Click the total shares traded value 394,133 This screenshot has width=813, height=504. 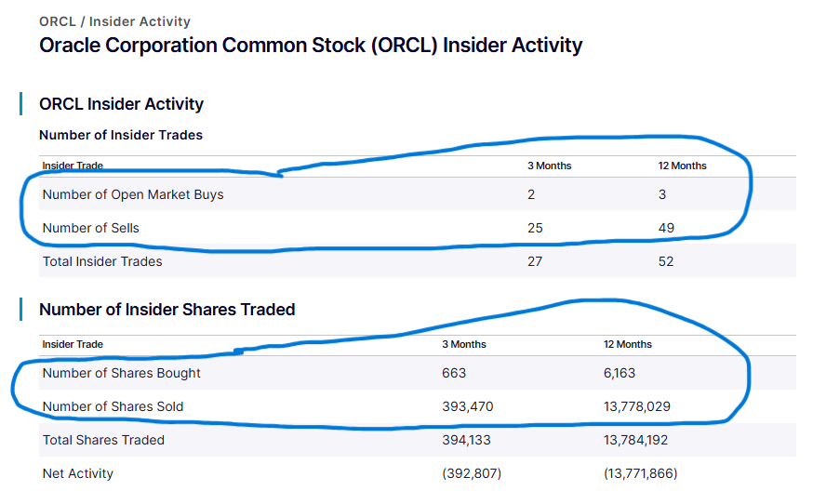(466, 440)
